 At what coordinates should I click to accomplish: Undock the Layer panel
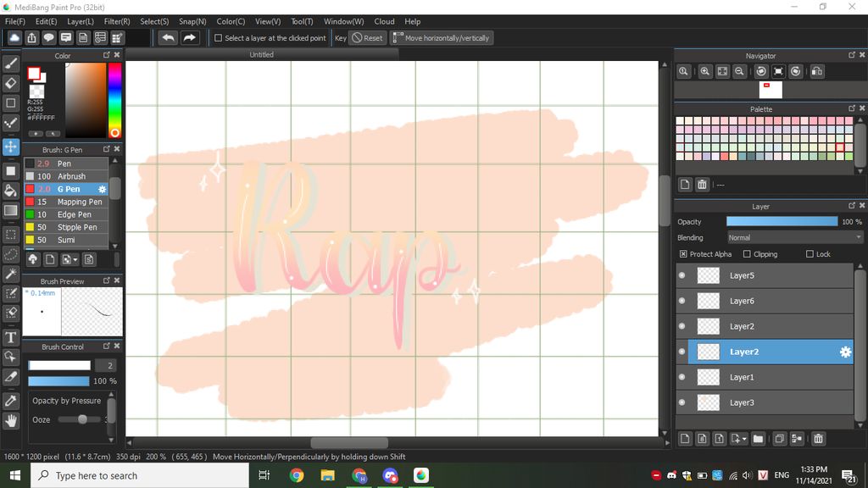851,205
